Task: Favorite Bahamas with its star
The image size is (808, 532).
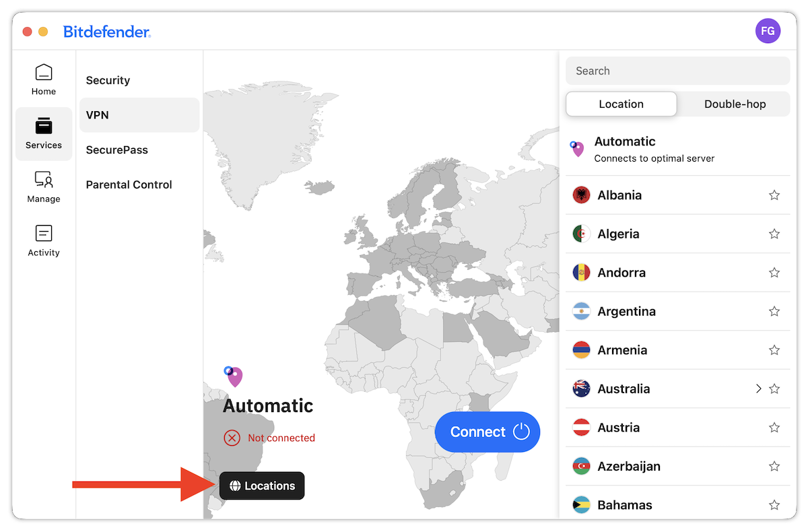Action: click(774, 505)
